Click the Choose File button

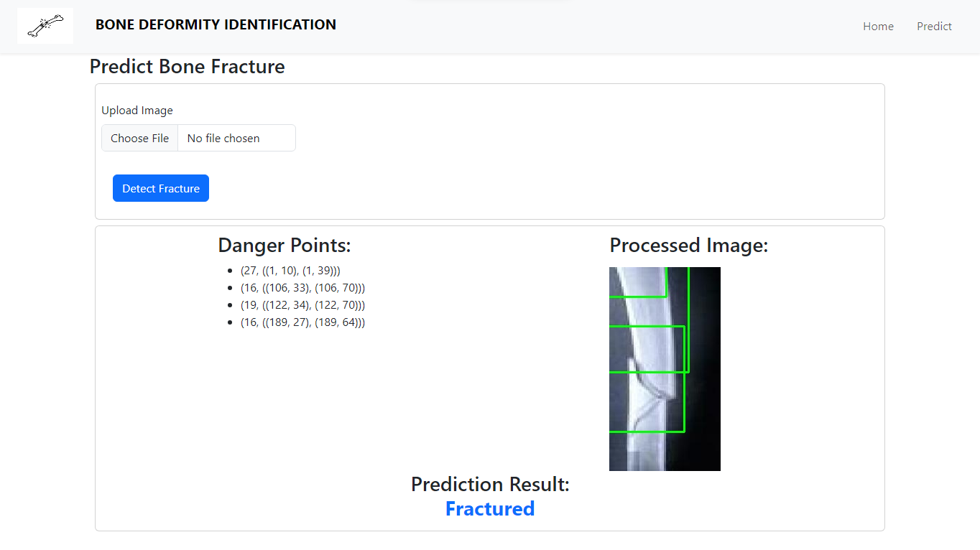tap(139, 138)
